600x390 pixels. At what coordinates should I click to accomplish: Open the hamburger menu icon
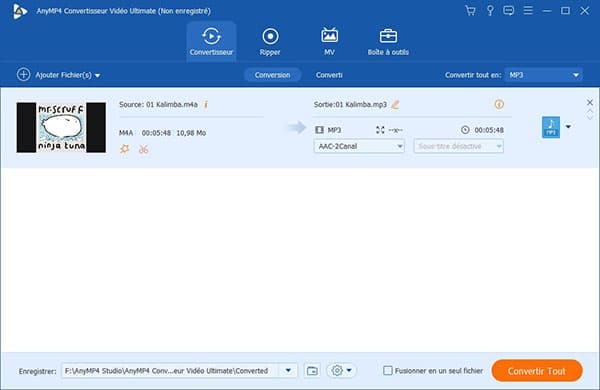tap(528, 10)
